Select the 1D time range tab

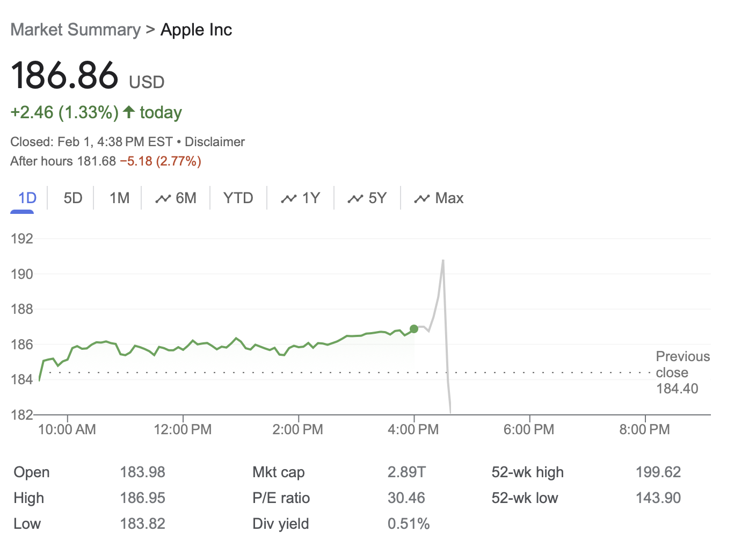(x=27, y=198)
